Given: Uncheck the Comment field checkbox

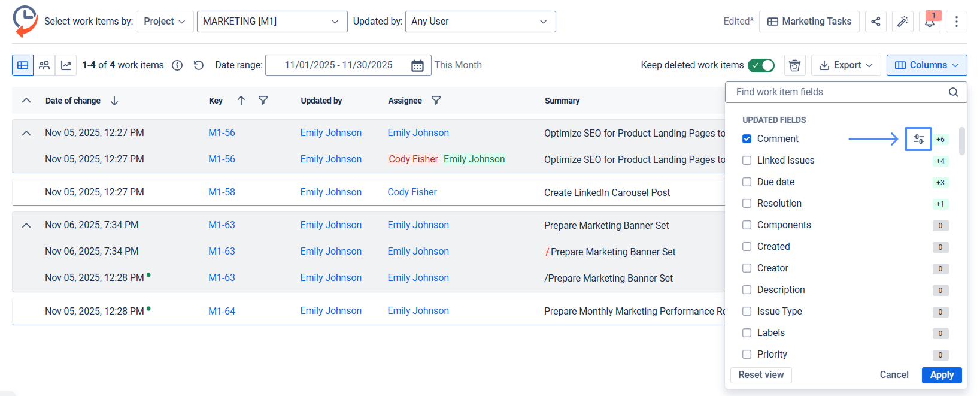Looking at the screenshot, I should coord(747,139).
